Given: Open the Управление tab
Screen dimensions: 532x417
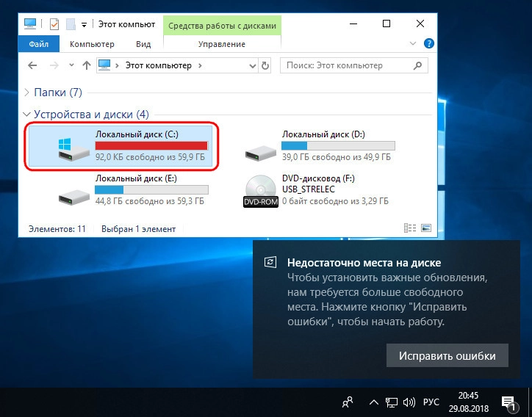Looking at the screenshot, I should pyautogui.click(x=222, y=44).
